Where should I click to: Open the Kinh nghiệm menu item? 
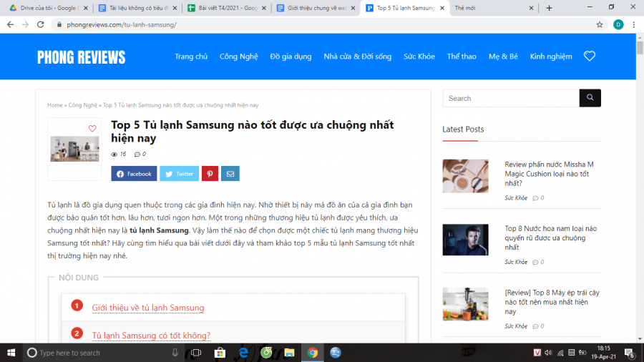[551, 57]
